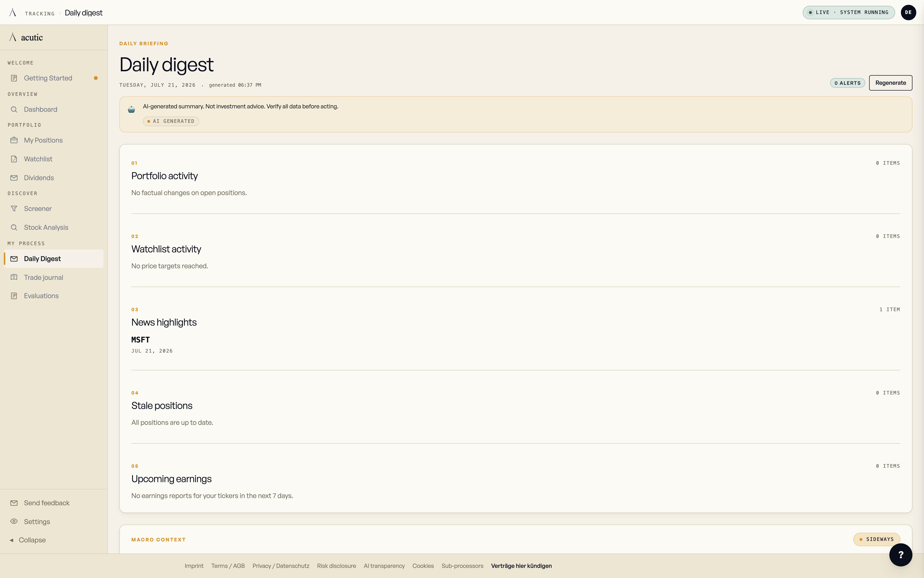Click the News highlights heading
Image resolution: width=924 pixels, height=578 pixels.
pos(164,322)
